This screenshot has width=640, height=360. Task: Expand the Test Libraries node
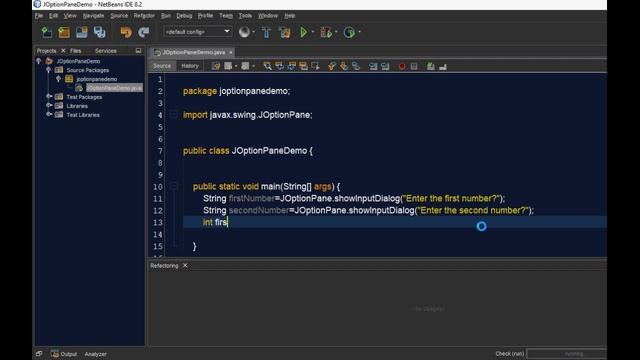point(49,115)
